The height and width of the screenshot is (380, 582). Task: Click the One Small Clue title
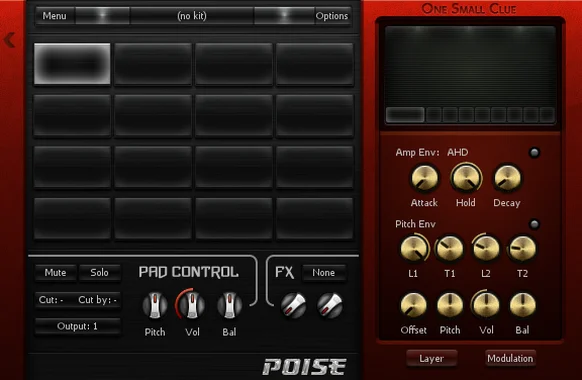point(469,9)
